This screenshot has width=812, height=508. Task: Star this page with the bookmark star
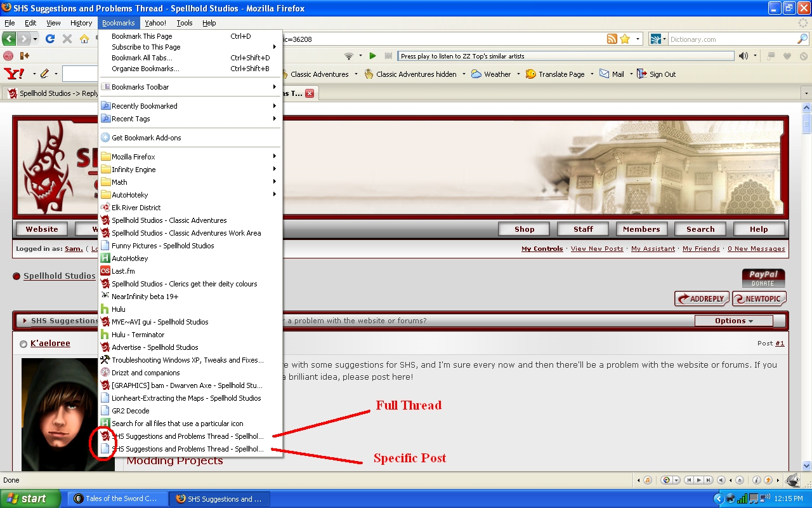click(x=625, y=39)
